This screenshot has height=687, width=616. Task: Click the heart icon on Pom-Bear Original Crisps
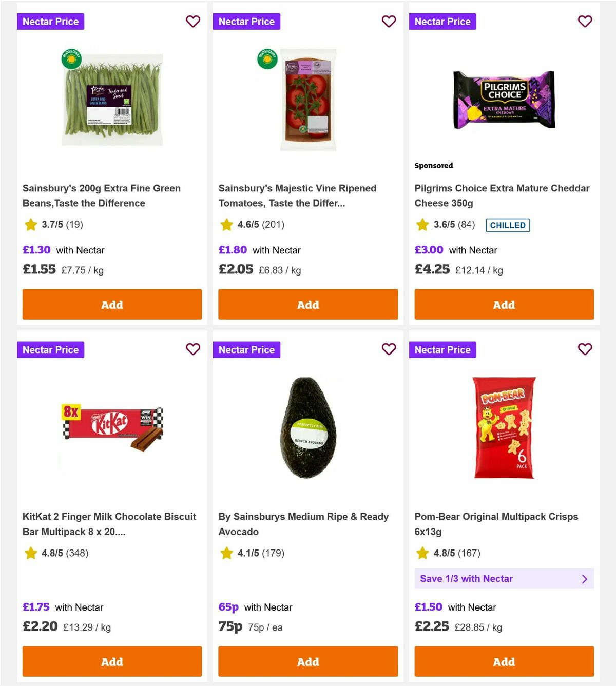585,349
